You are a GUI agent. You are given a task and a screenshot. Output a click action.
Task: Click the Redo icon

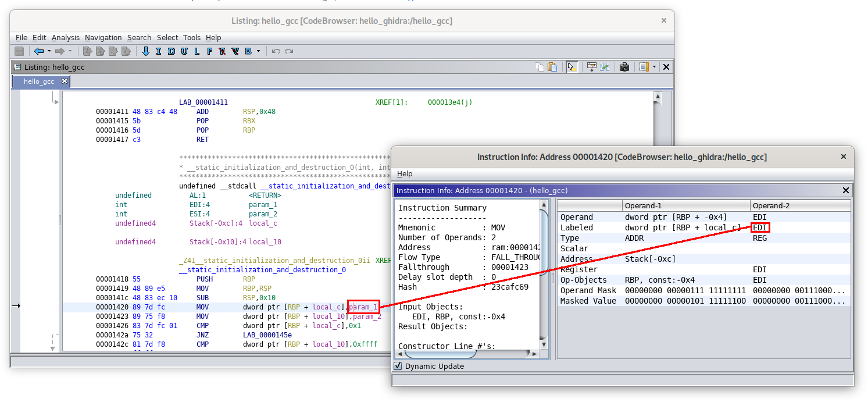(289, 51)
